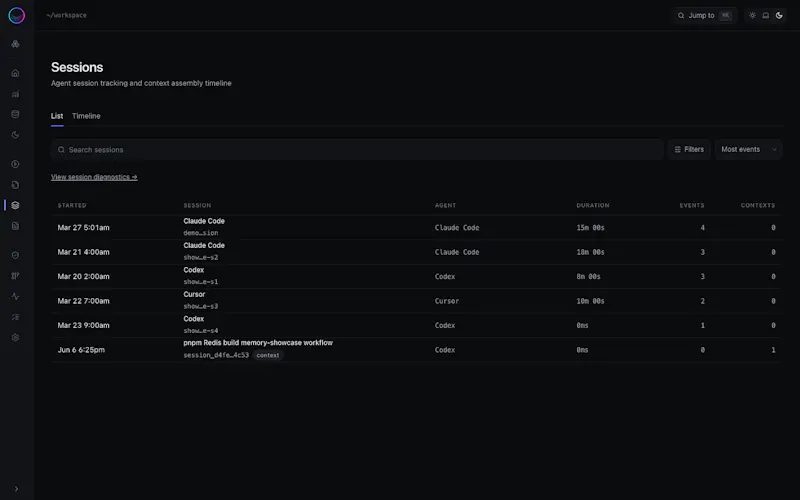Click the Jun 6 6:25pm start time

pos(81,350)
